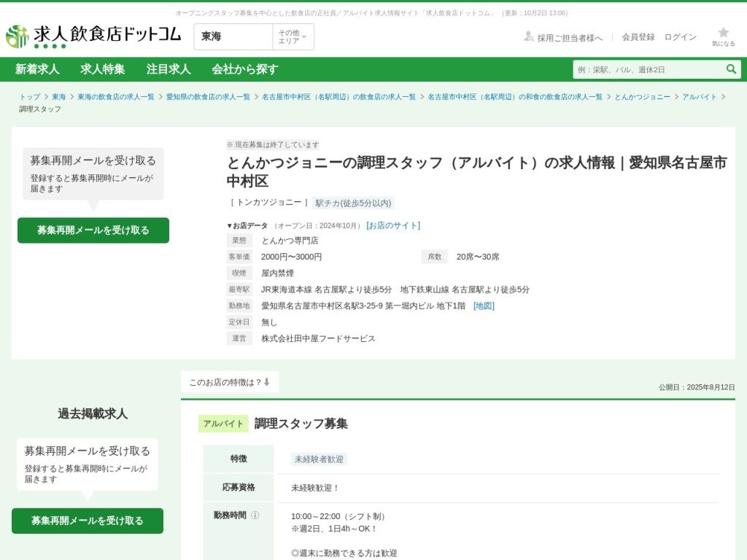Click the とんかつジョニー breadcrumb link
Viewport: 747px width, 560px height.
[642, 97]
